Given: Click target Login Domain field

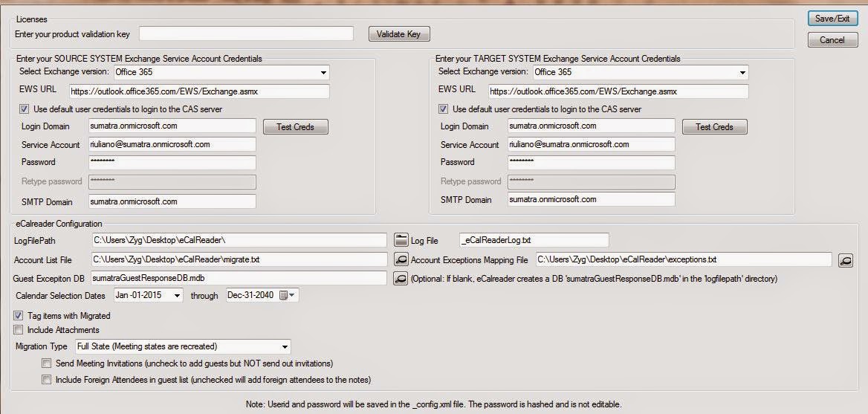Looking at the screenshot, I should pyautogui.click(x=592, y=126).
